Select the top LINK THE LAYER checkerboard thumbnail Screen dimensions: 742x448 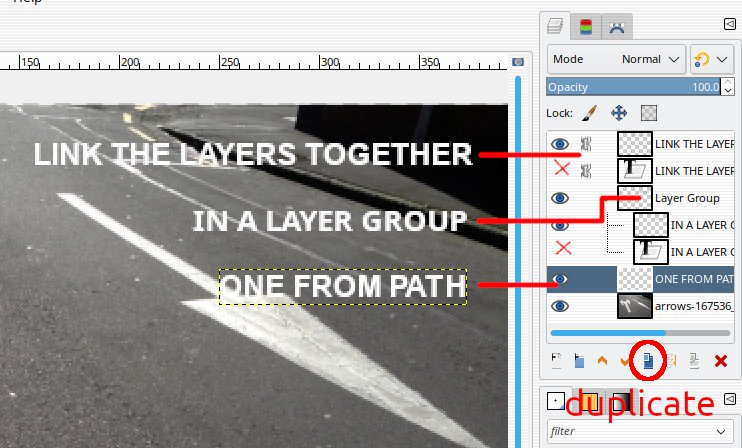[635, 144]
